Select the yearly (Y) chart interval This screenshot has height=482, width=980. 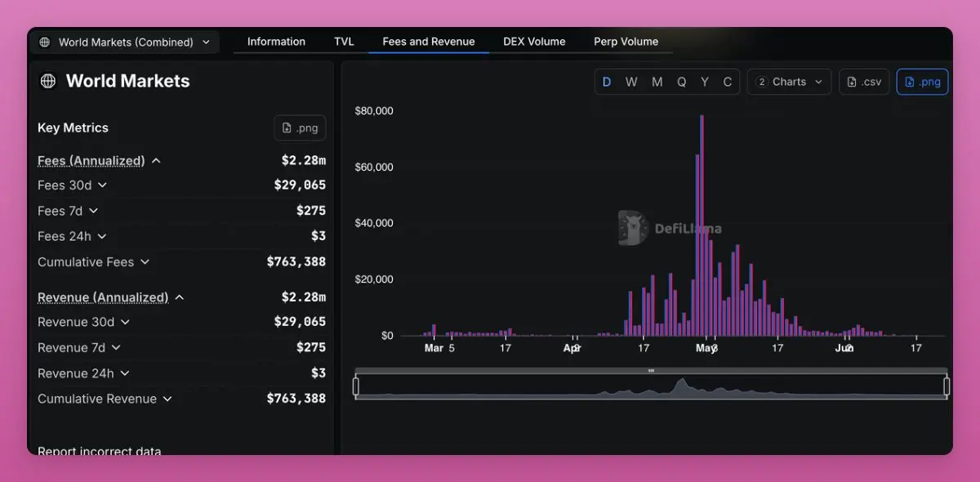click(x=705, y=82)
